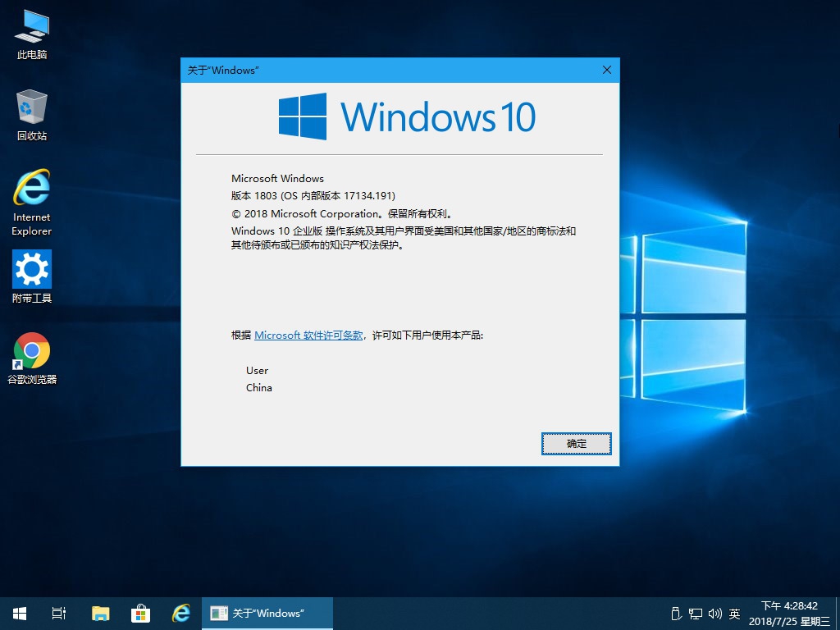
Task: Open Microsoft Store from the taskbar
Action: (x=140, y=614)
